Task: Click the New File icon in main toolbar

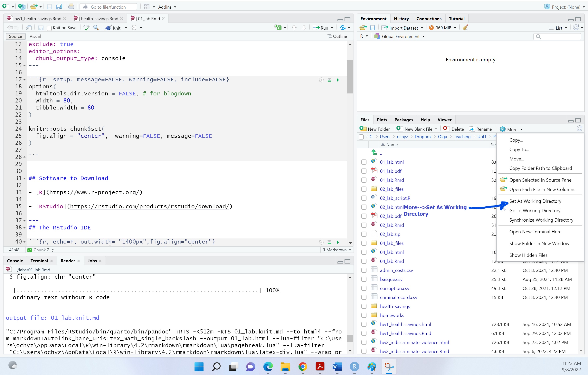Action: 4,7
